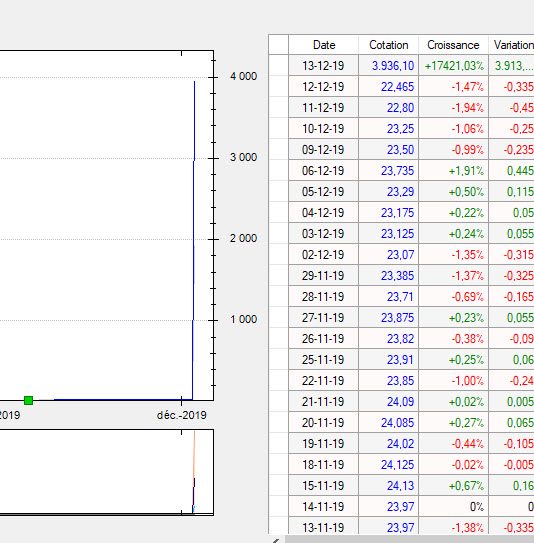534x543 pixels.
Task: Click the left arrow of horizontal scrollbar
Action: pyautogui.click(x=276, y=540)
